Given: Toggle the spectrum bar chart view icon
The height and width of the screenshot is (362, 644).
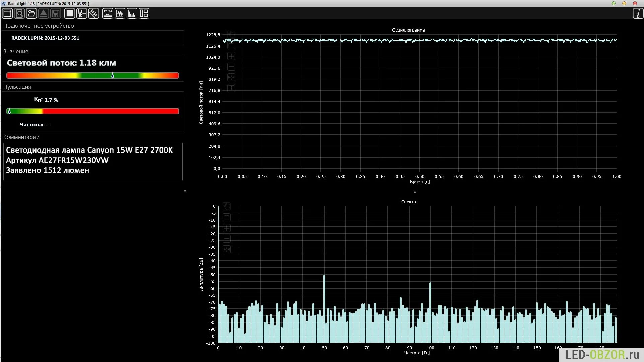Looking at the screenshot, I should coord(132,14).
